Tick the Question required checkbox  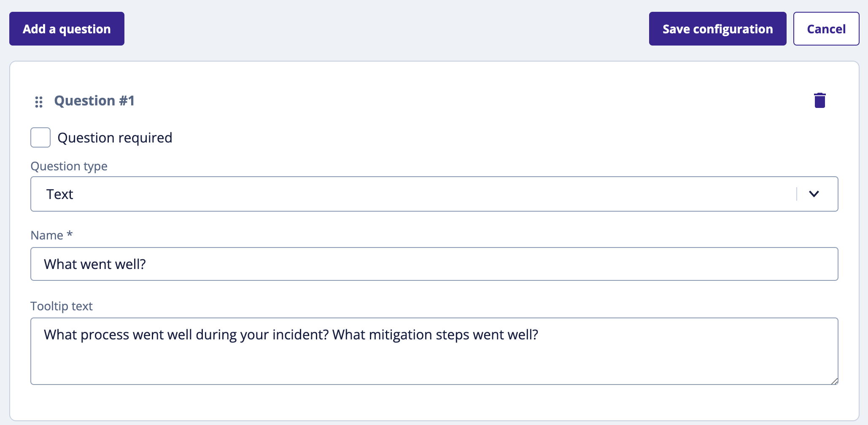pyautogui.click(x=40, y=137)
